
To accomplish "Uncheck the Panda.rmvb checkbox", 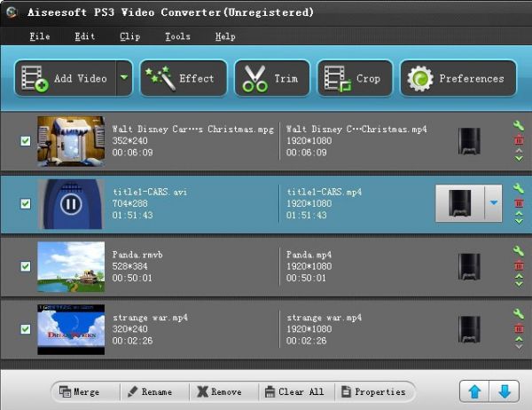I will coord(26,266).
